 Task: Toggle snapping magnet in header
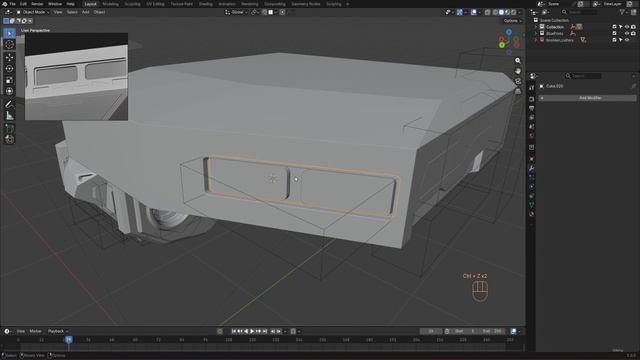264,12
